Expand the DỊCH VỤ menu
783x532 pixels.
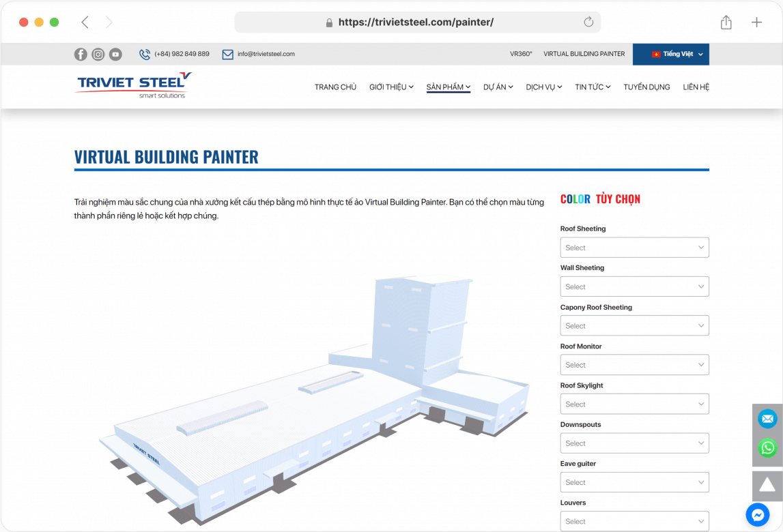pos(544,87)
